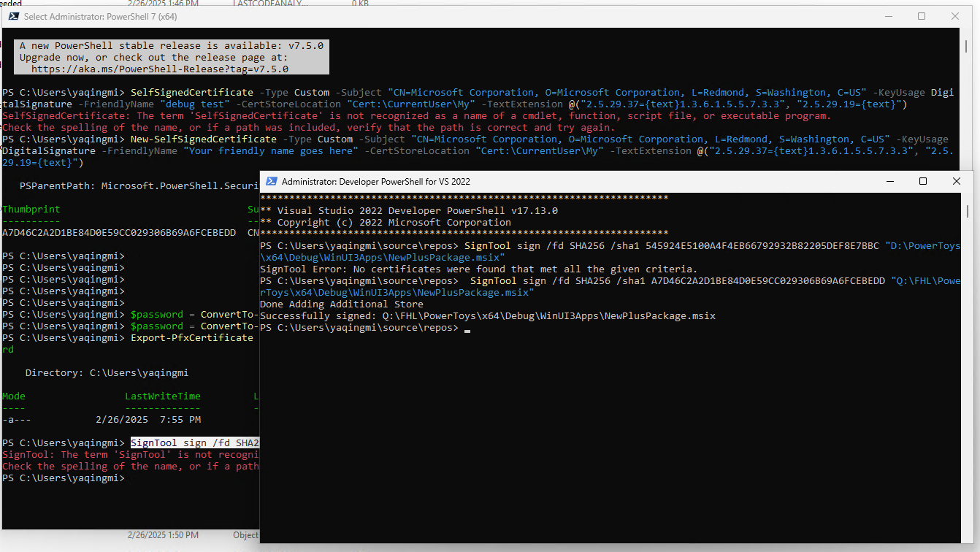Screen dimensions: 980x552
Task: Maximize the PowerShell 7 (x64) window
Action: coord(921,16)
